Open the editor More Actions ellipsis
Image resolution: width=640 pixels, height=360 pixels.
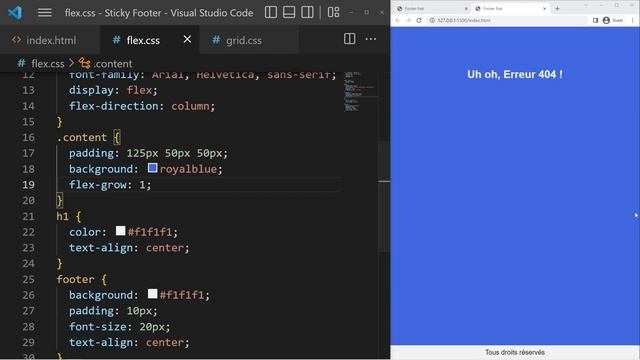[371, 39]
